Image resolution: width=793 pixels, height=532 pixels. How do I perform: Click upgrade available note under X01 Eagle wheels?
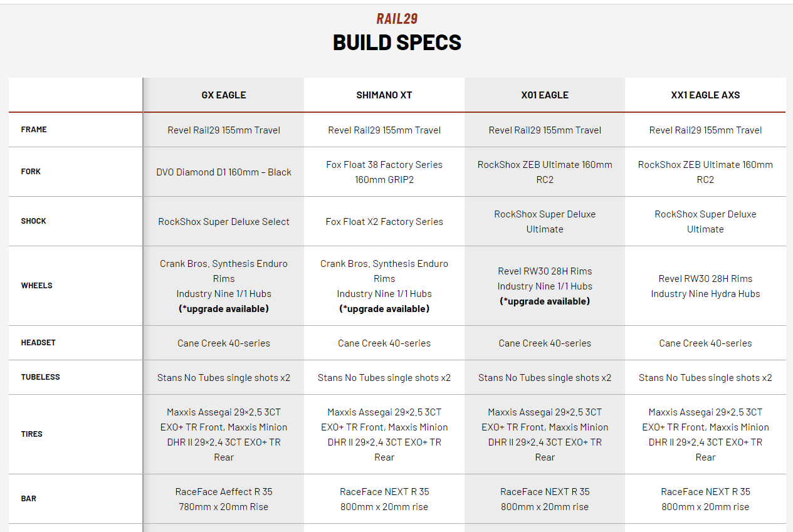point(545,301)
